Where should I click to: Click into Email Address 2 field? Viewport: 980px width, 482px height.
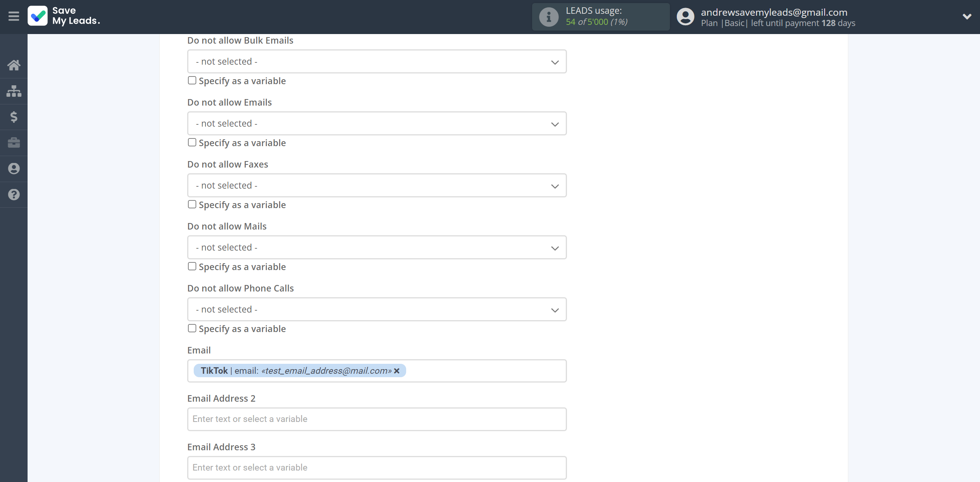click(377, 419)
